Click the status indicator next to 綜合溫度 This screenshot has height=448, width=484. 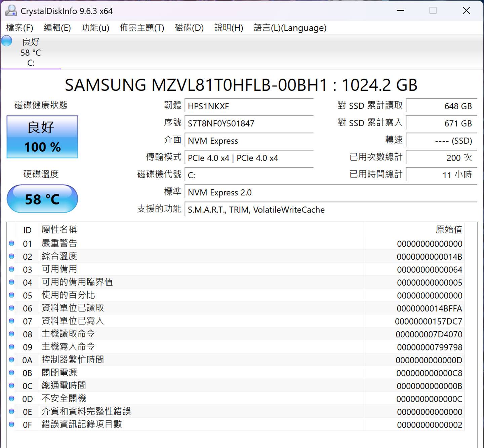[x=11, y=256]
